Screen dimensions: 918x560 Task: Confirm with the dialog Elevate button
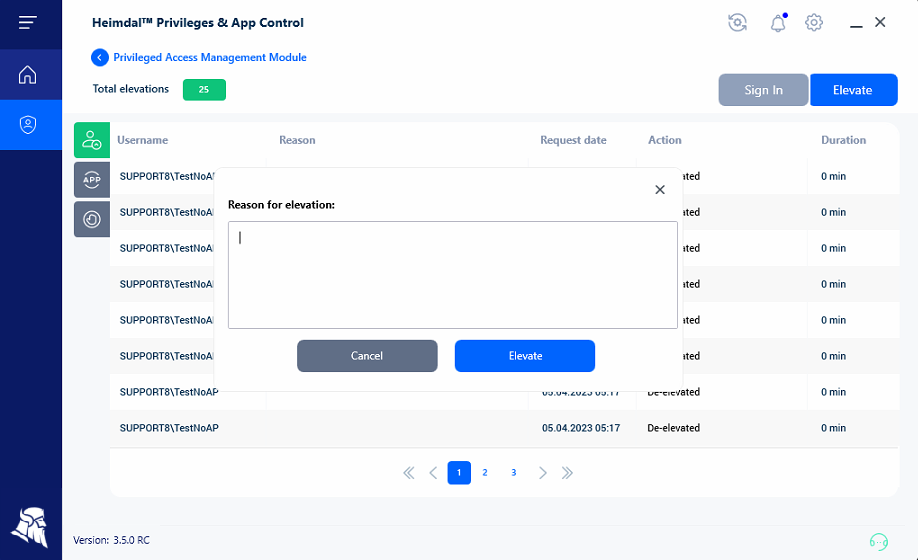click(525, 356)
